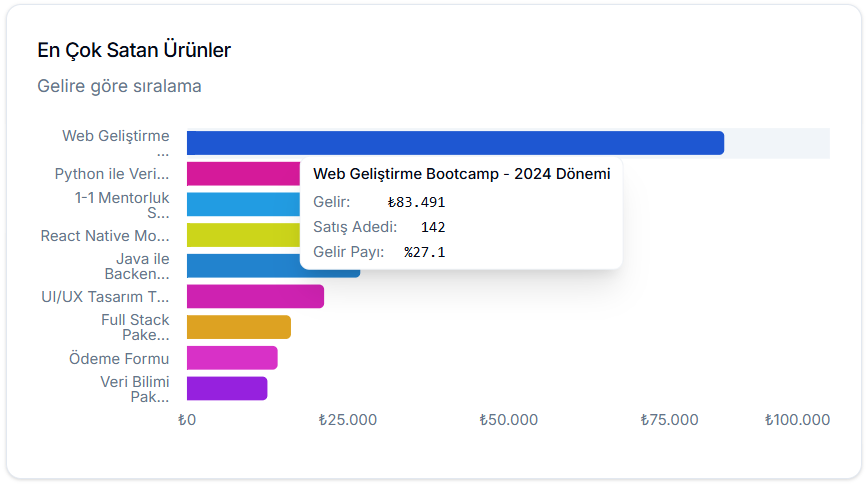Click the 1-1 Mentorluk light blue bar

(x=243, y=204)
